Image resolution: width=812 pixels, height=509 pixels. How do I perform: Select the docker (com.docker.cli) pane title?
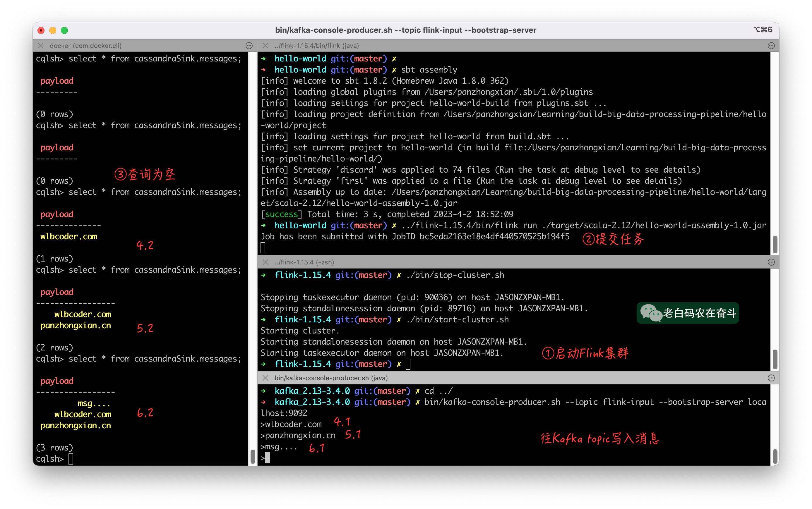[x=85, y=45]
